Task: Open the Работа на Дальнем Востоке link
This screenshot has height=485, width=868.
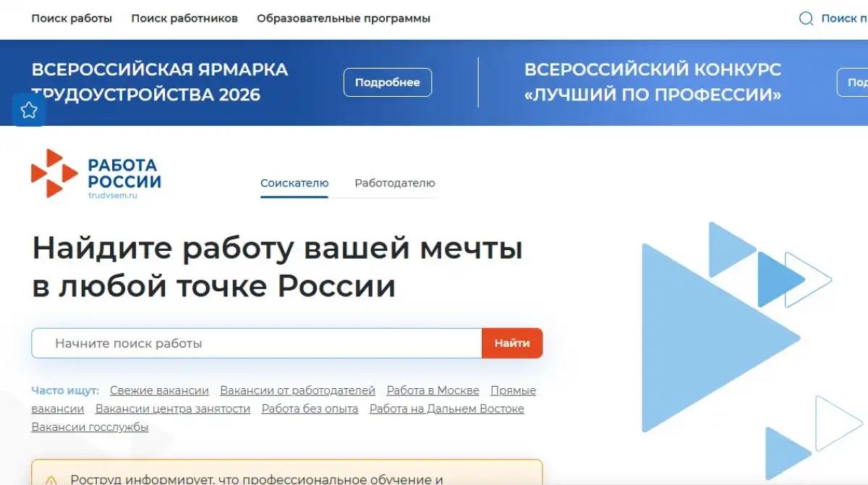Action: point(446,408)
